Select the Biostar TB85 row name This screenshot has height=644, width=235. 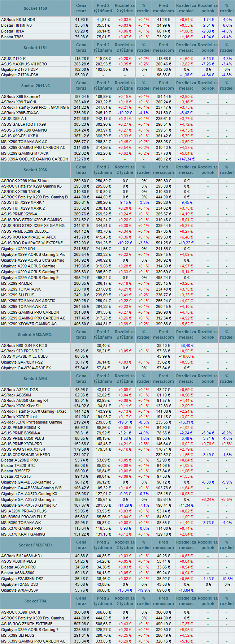click(12, 37)
